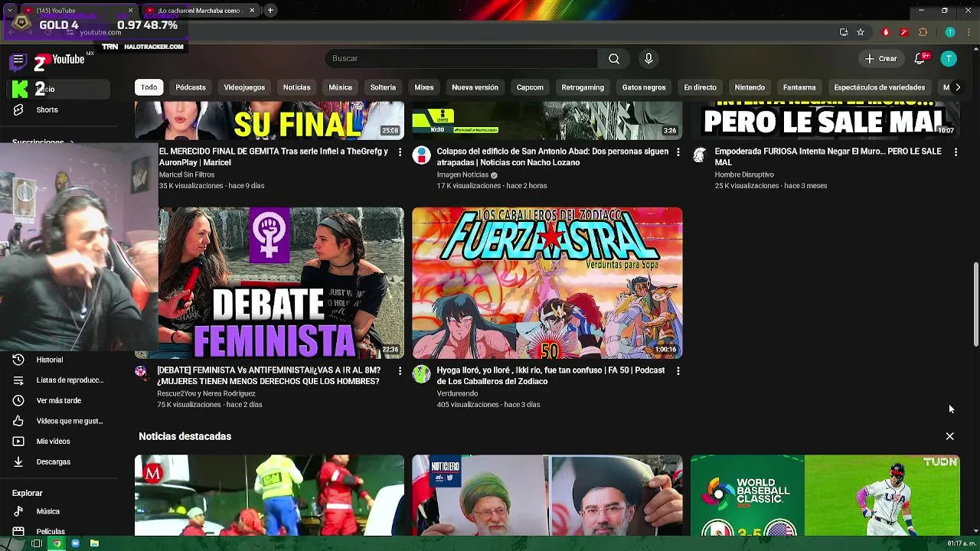Open the World Baseball Classic news thumbnail

coord(825,495)
